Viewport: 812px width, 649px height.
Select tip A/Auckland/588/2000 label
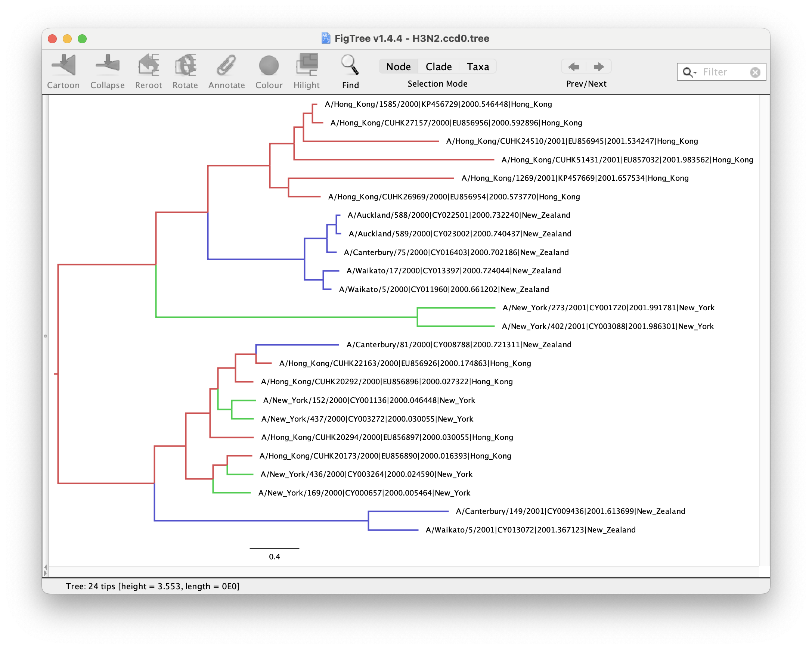coord(459,215)
